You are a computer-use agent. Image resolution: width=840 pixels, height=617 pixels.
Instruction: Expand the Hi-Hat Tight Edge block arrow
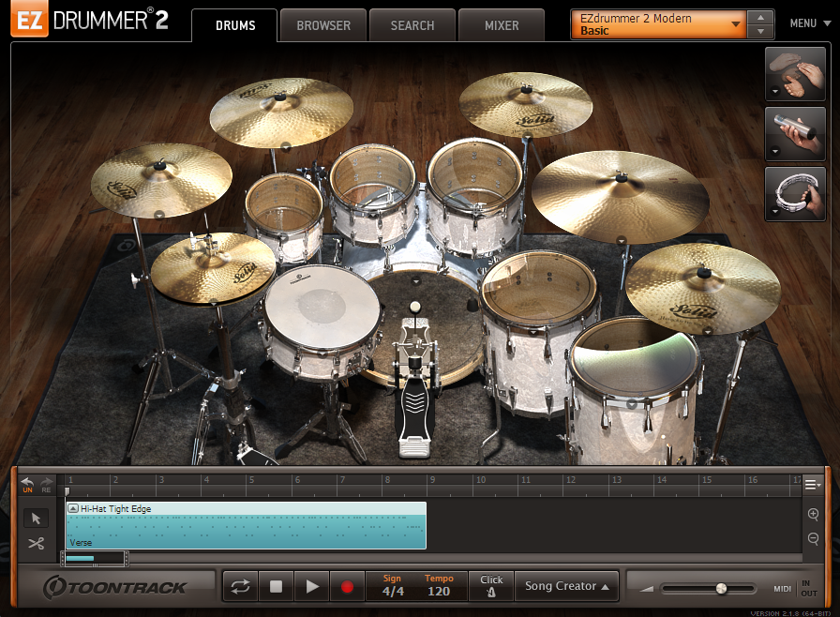[73, 508]
